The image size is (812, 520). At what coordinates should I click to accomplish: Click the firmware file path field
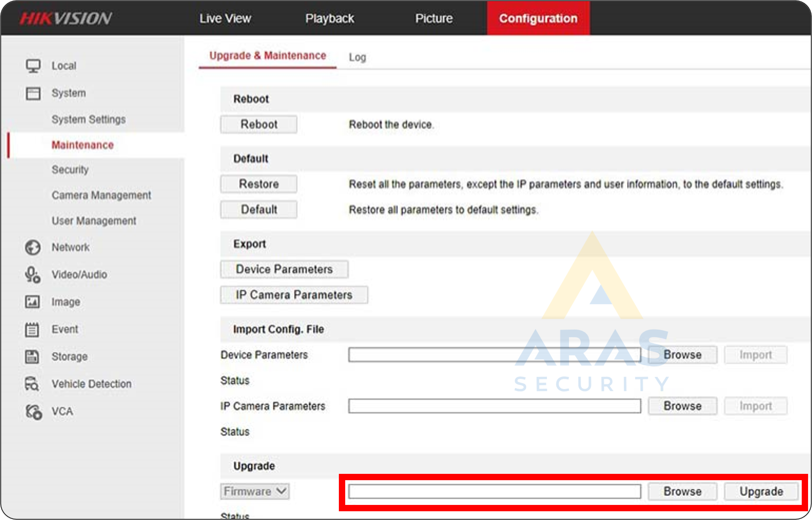click(495, 492)
